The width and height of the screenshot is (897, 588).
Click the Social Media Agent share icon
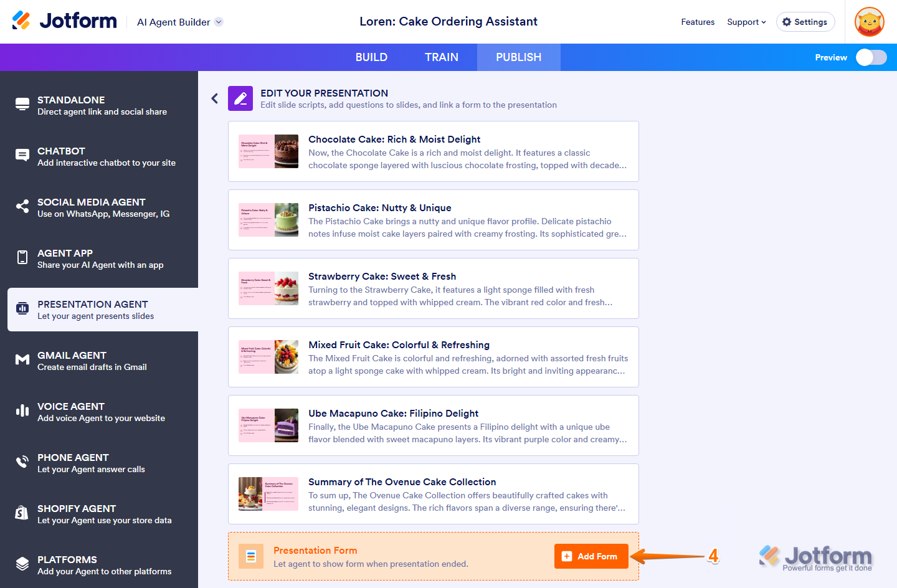22,207
